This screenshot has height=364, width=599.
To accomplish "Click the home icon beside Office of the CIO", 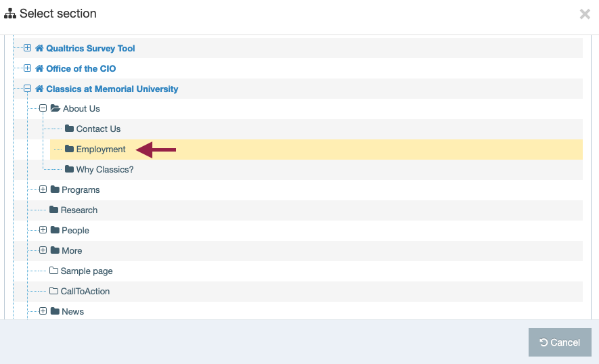I will (x=39, y=68).
